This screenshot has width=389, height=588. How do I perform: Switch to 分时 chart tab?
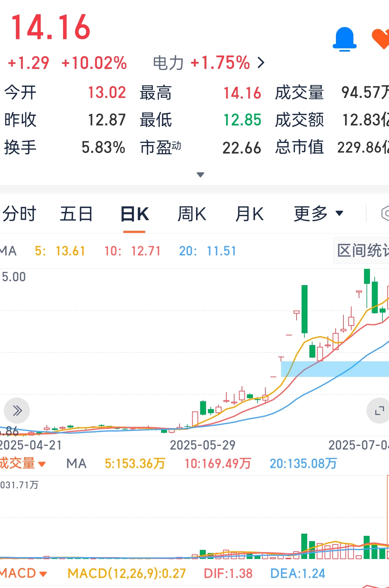click(x=19, y=214)
